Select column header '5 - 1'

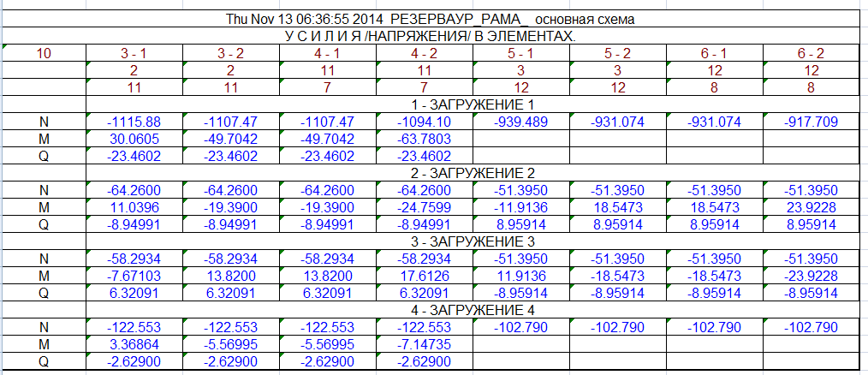tap(521, 53)
